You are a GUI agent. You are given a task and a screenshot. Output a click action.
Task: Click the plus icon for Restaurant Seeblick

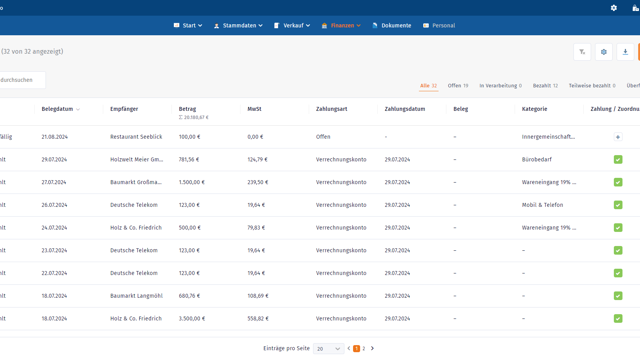[618, 137]
